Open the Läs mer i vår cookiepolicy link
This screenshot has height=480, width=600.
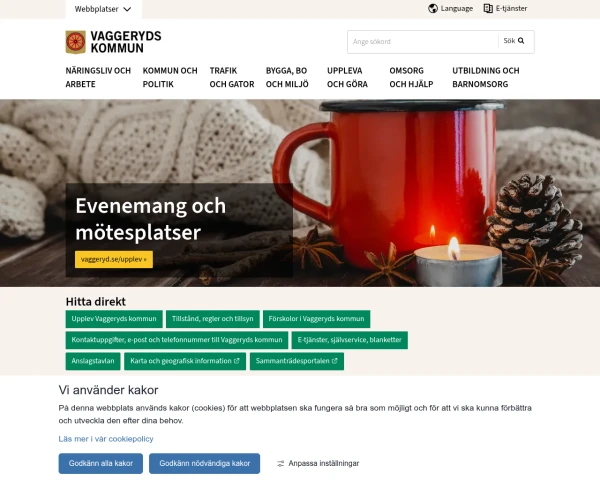(106, 439)
